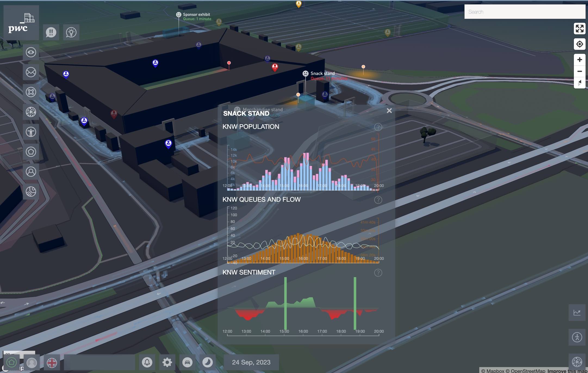Open the OpenStreetMap attribution link
The height and width of the screenshot is (373, 588).
pos(525,371)
